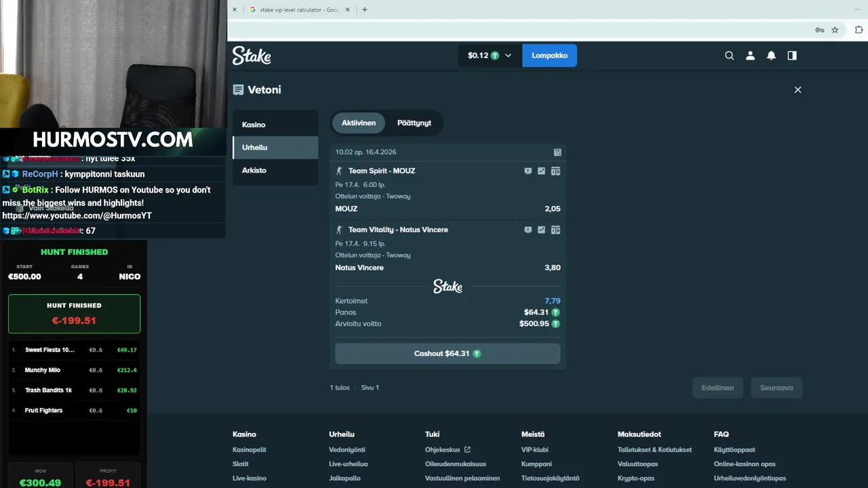The height and width of the screenshot is (488, 868).
Task: Click the Team Vitality - Natus Vincere match title
Action: tap(398, 230)
